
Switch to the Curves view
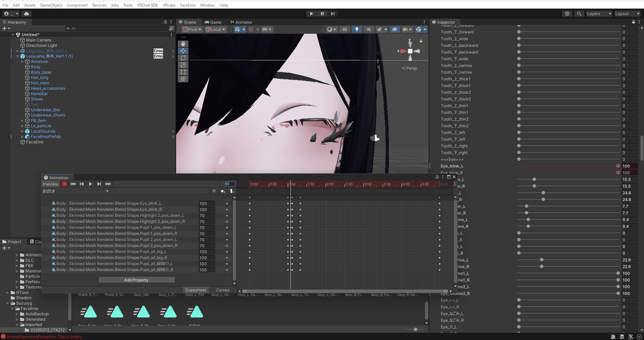click(x=223, y=290)
